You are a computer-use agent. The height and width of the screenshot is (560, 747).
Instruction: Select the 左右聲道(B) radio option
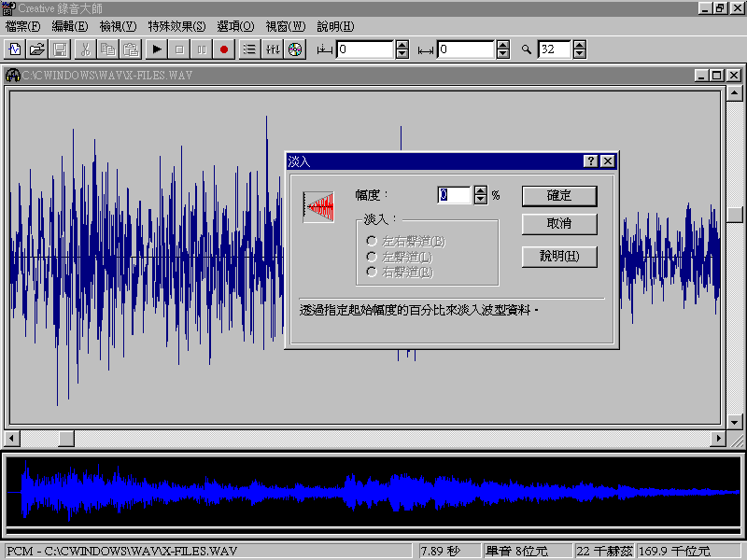[373, 242]
